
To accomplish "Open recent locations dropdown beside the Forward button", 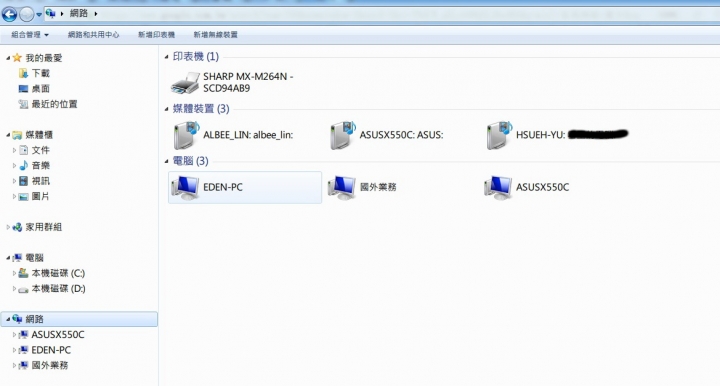I will click(x=39, y=14).
